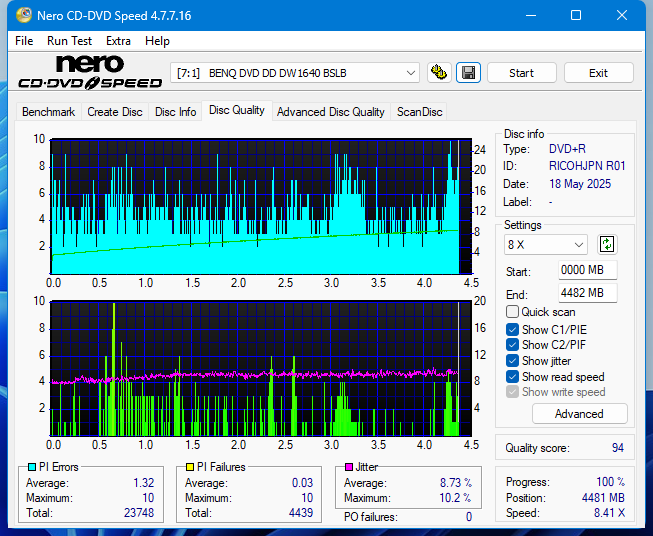Click the End position MB field
This screenshot has width=653, height=536.
point(587,293)
